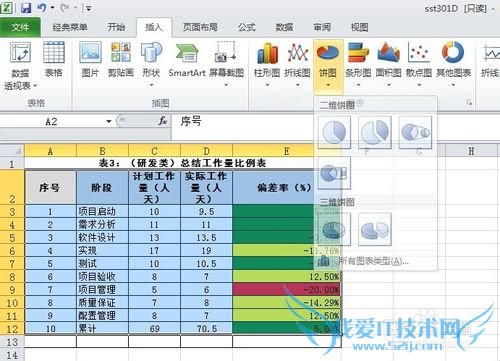This screenshot has width=500, height=361.
Task: Switch to the 数据 tab
Action: click(284, 27)
